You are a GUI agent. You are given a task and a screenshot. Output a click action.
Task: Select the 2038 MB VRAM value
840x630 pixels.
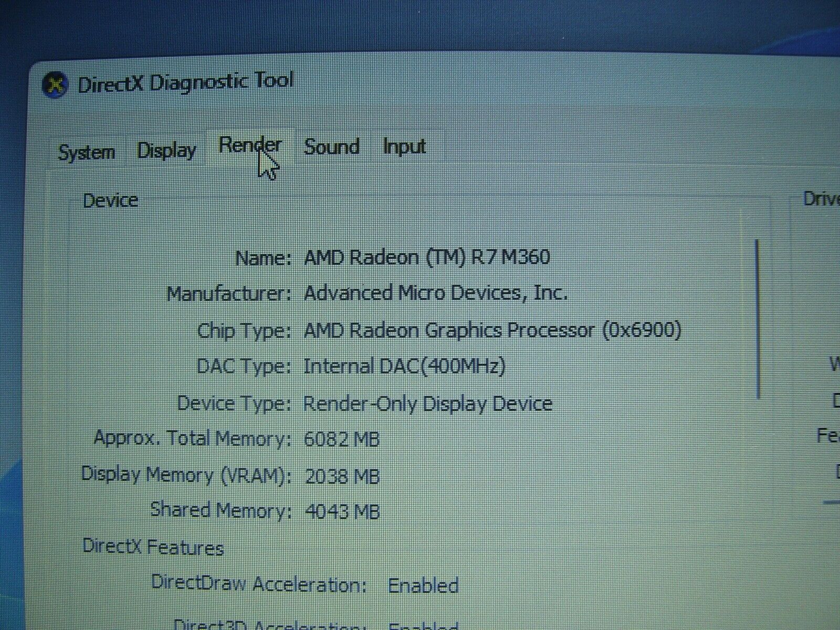[x=342, y=476]
